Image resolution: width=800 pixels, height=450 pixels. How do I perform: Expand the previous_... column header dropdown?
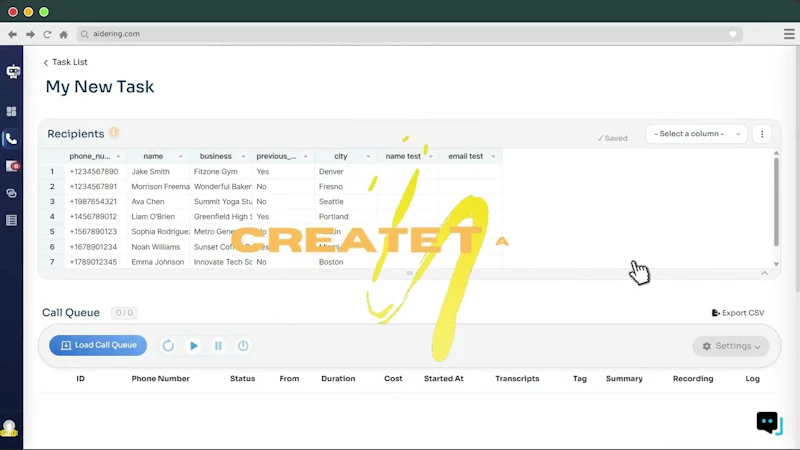click(306, 157)
